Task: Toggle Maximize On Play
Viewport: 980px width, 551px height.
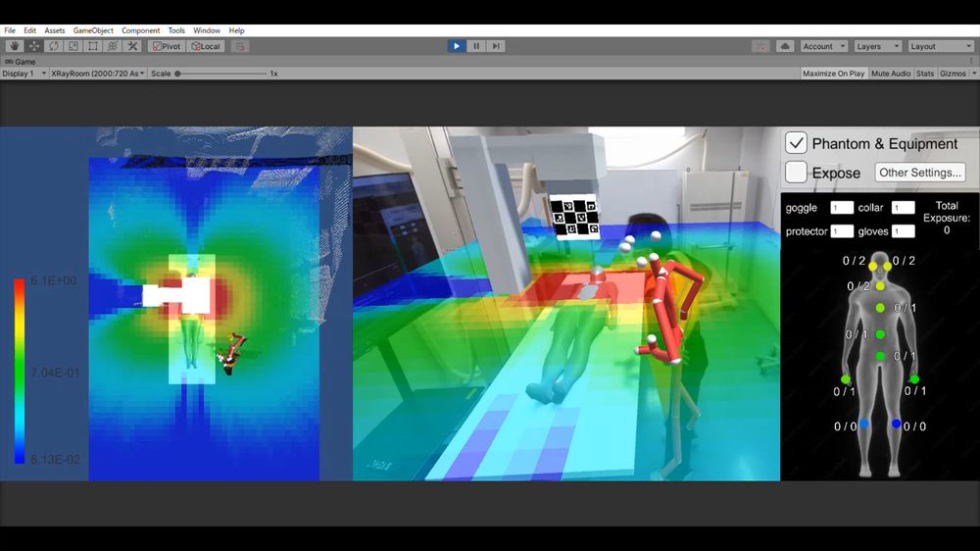Action: point(833,74)
